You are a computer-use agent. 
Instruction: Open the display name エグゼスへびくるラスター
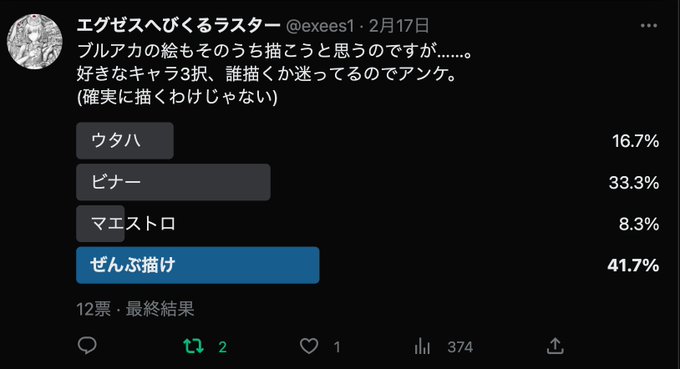(178, 26)
